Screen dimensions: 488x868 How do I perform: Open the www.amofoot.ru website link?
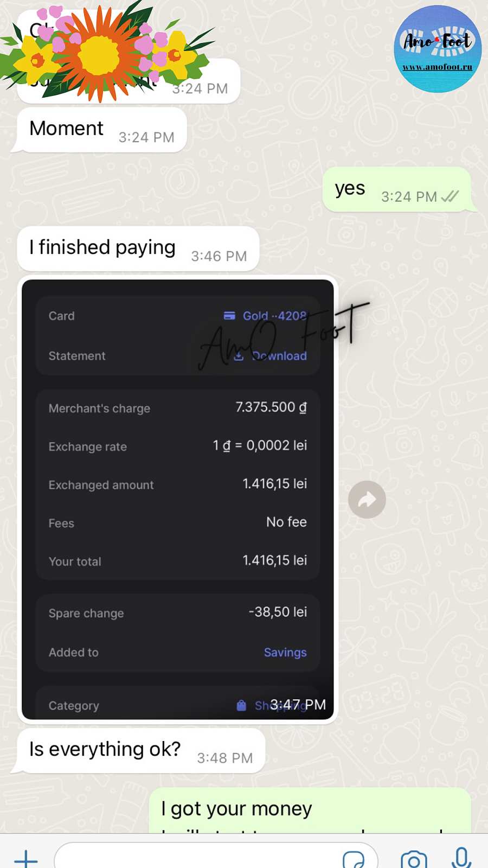coord(438,67)
